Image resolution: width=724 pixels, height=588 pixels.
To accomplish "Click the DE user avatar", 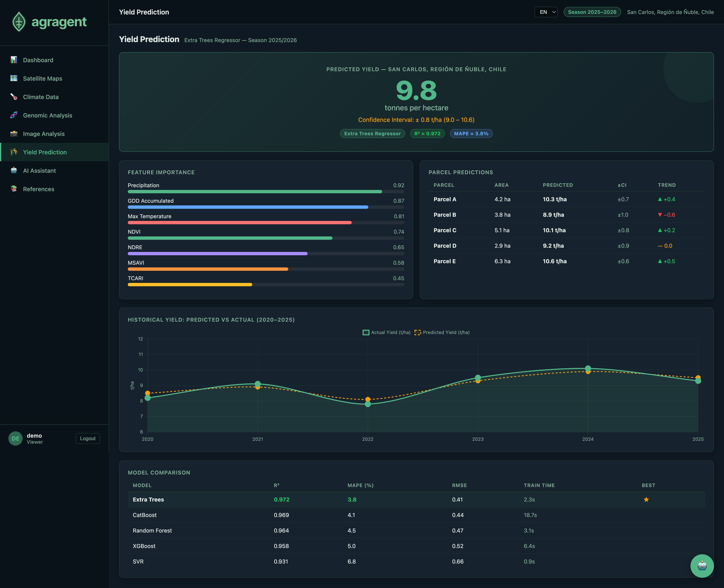I will tap(15, 438).
